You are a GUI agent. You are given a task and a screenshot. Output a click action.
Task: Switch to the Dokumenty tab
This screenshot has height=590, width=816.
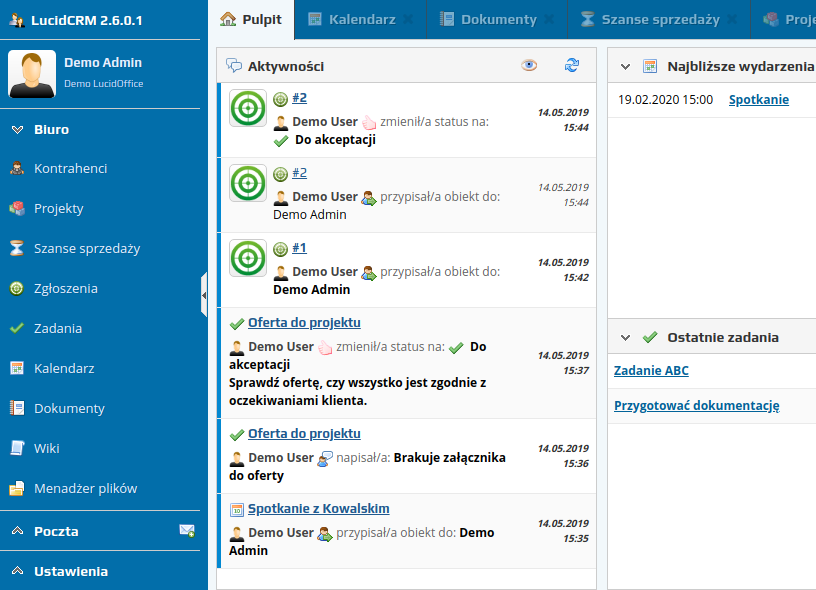click(x=498, y=19)
